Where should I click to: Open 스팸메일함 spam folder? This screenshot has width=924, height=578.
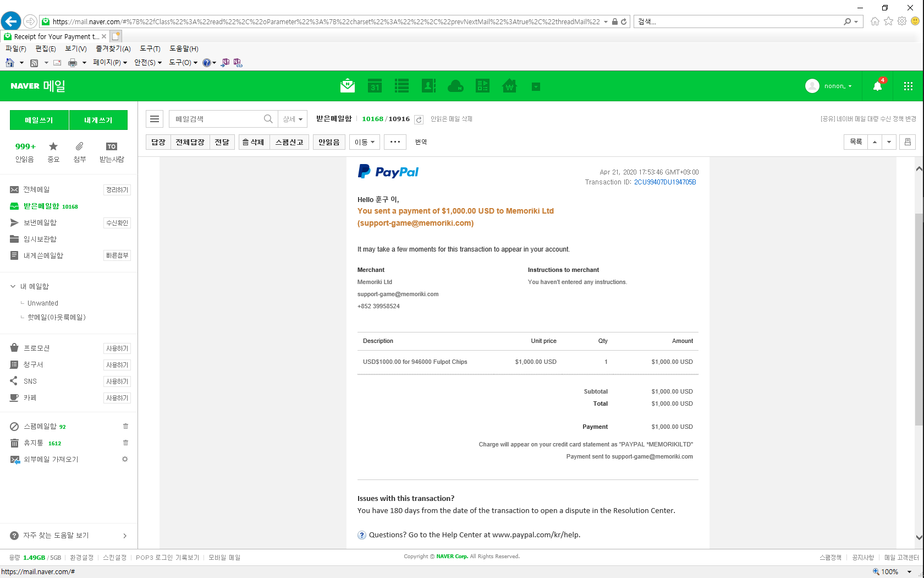pos(40,426)
